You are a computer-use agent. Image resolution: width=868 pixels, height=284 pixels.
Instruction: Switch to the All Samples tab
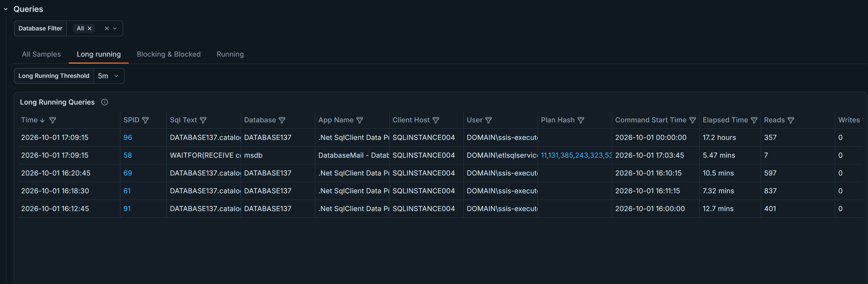pos(42,54)
